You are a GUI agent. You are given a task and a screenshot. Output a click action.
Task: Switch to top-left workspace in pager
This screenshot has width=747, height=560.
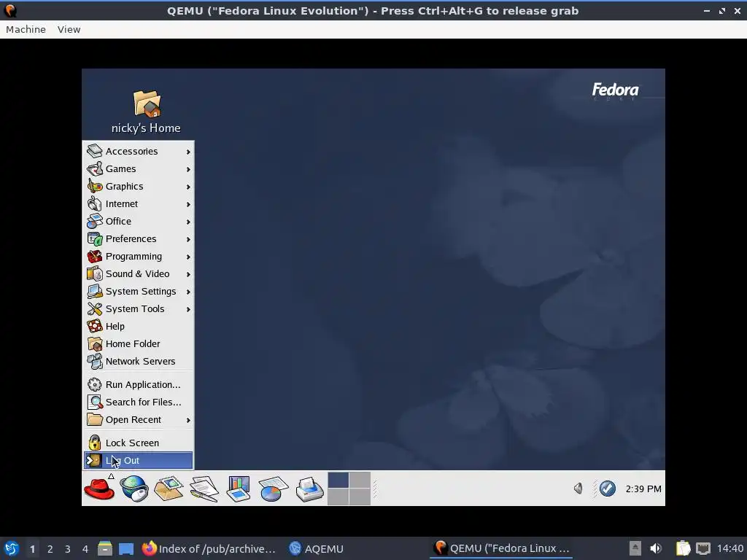(x=338, y=480)
